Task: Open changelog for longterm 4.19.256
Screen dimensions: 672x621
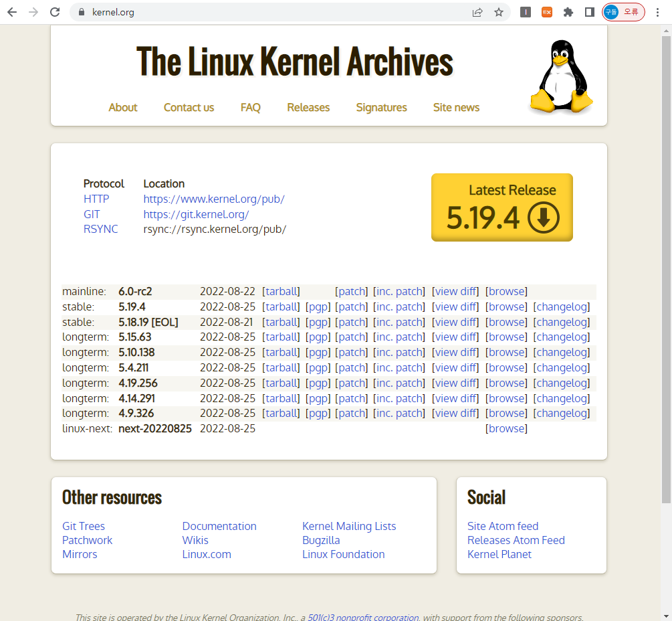Action: coord(562,383)
